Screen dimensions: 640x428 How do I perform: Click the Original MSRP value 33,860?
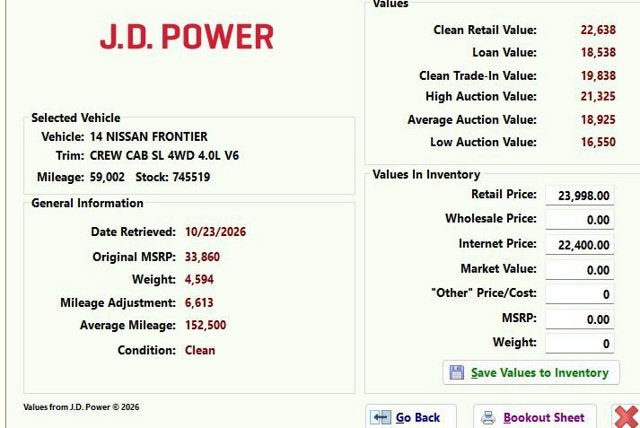click(x=202, y=257)
